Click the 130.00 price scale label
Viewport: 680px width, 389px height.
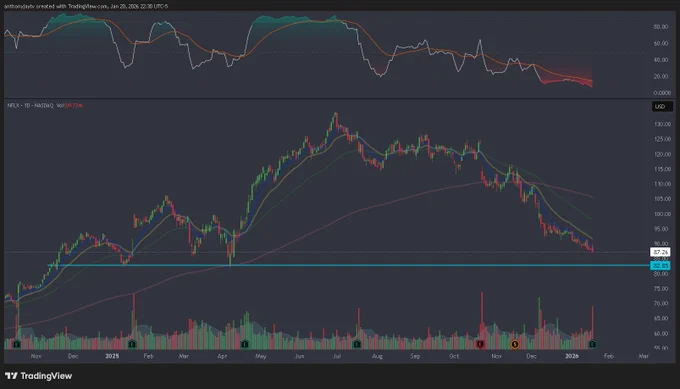pos(662,124)
